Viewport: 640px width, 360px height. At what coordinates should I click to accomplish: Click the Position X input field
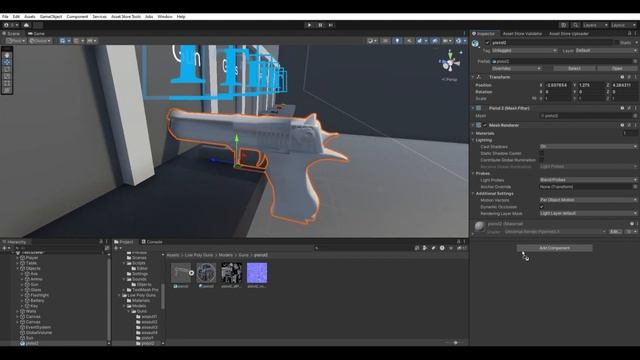[x=558, y=85]
